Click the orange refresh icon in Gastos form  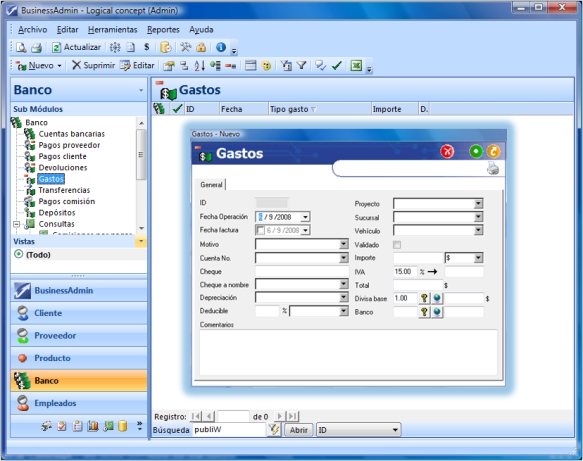(493, 151)
